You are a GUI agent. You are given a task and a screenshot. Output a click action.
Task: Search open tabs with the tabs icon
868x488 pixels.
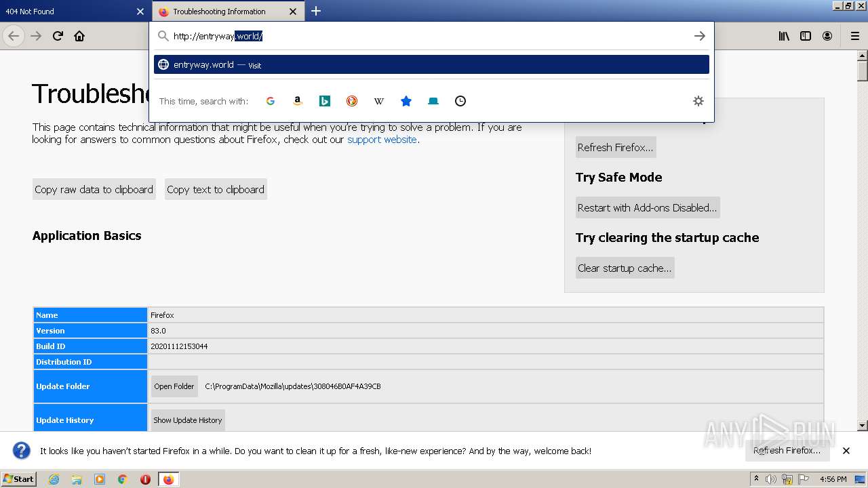coord(433,101)
